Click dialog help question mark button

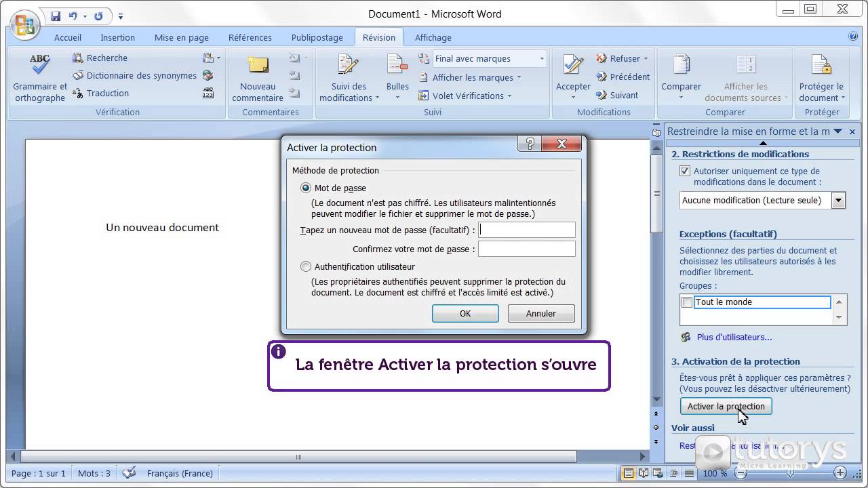(x=530, y=144)
